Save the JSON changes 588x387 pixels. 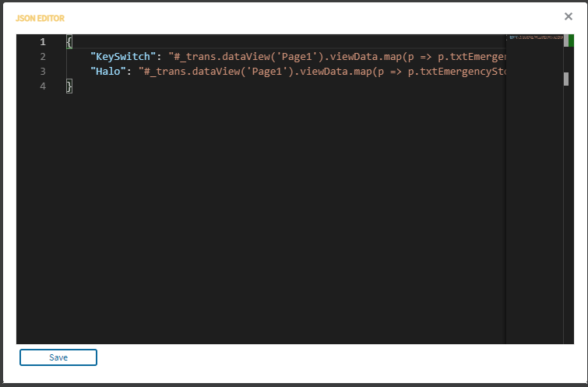point(58,357)
